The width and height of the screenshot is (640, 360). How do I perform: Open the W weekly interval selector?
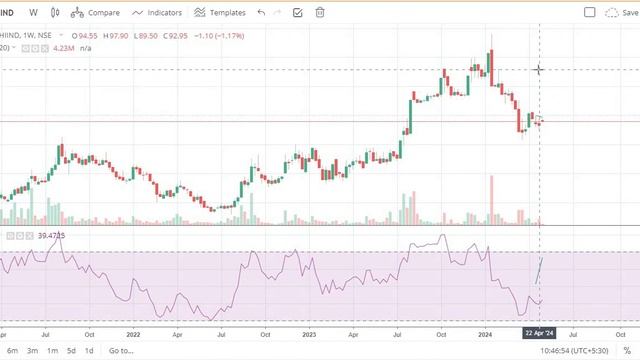pyautogui.click(x=33, y=13)
